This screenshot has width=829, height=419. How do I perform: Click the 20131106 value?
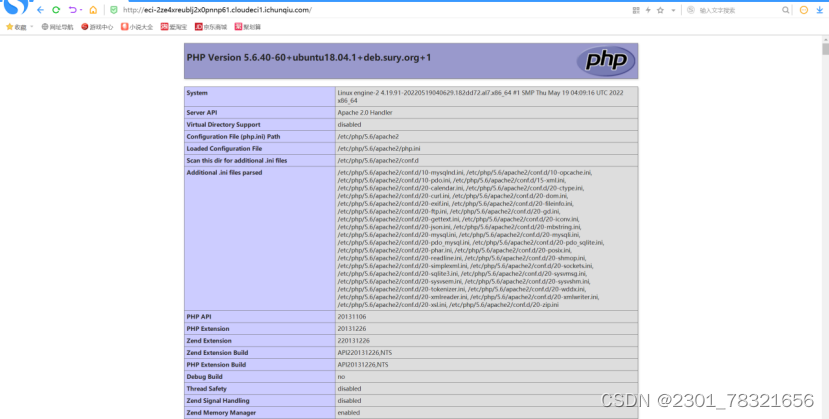[352, 317]
